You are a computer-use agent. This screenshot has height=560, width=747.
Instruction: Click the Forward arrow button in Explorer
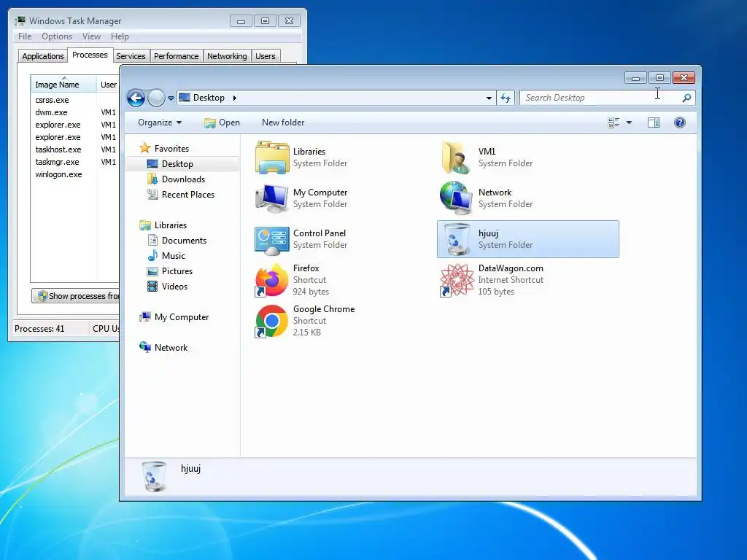coord(156,98)
